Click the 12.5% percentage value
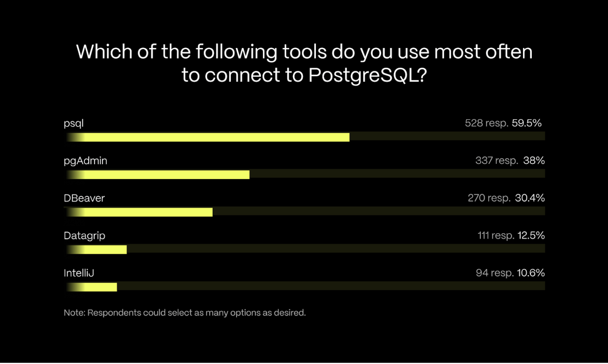Viewport: 608px width, 364px height. pyautogui.click(x=531, y=235)
